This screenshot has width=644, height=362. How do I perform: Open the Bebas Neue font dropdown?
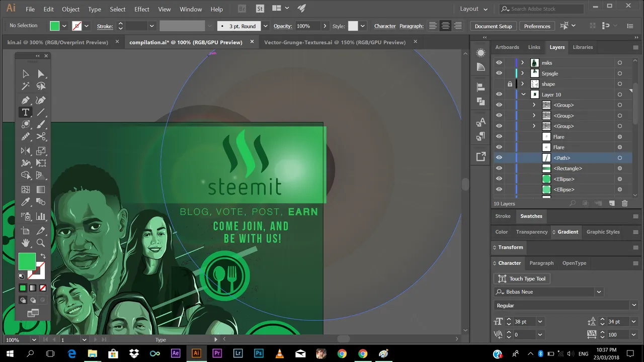[599, 292]
